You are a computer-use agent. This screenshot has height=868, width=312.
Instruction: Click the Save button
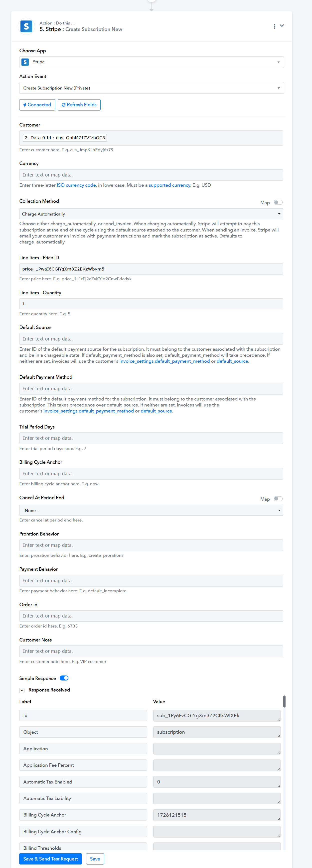(x=95, y=859)
